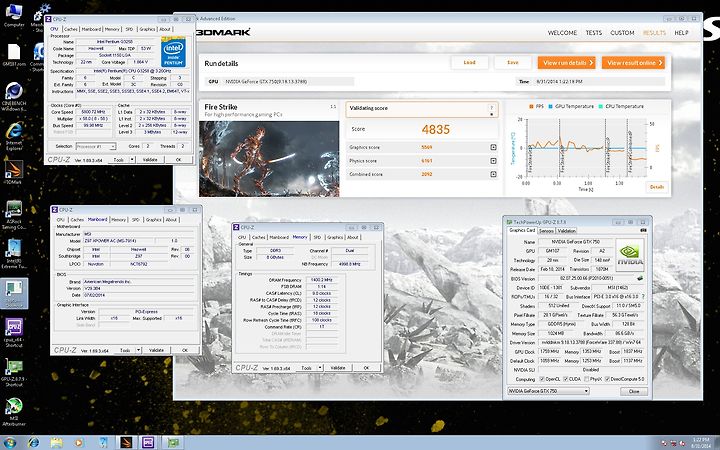The width and height of the screenshot is (720, 450).
Task: Click the View run details button
Action: tap(566, 62)
